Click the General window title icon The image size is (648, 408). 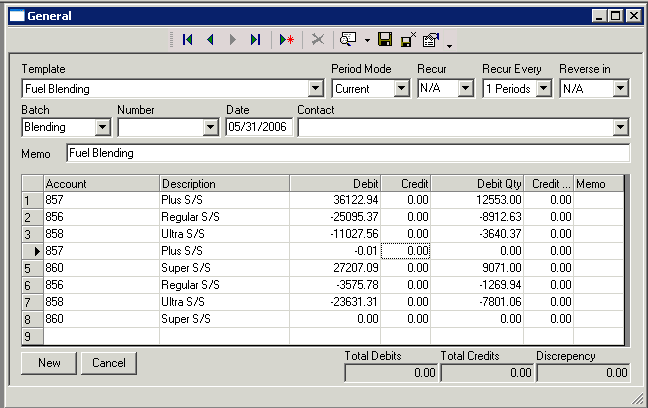17,16
